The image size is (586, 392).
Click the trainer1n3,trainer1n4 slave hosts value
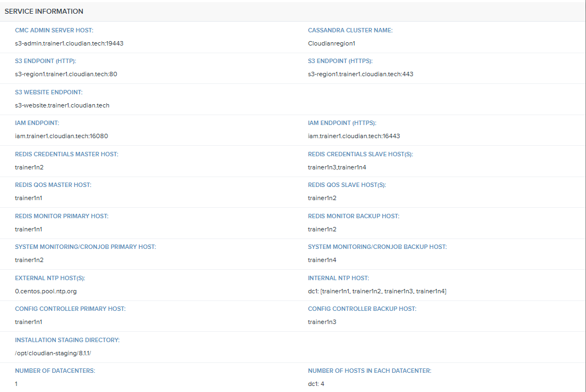tap(337, 167)
